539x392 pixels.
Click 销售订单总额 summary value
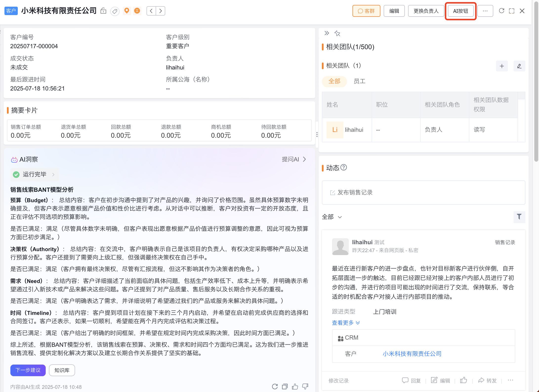coord(21,135)
